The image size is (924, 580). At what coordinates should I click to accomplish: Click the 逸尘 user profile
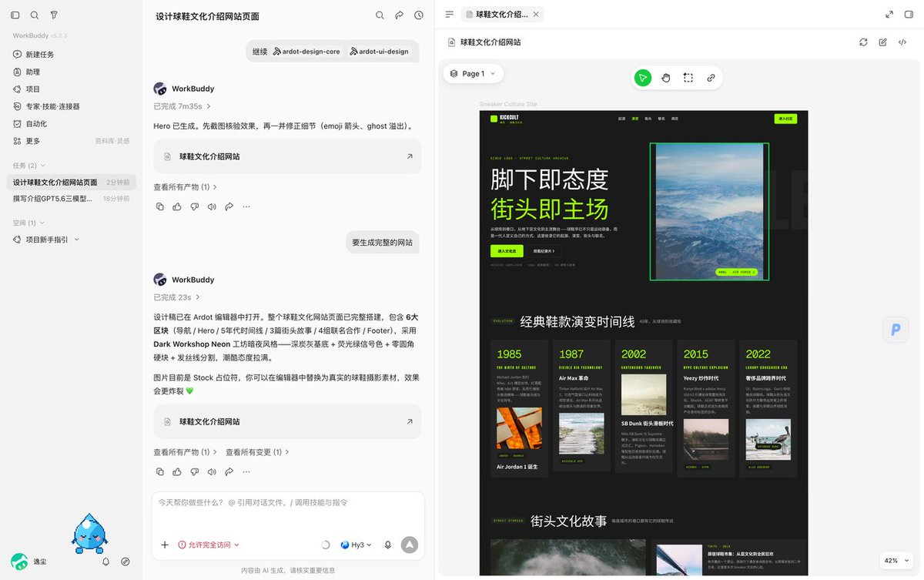29,562
